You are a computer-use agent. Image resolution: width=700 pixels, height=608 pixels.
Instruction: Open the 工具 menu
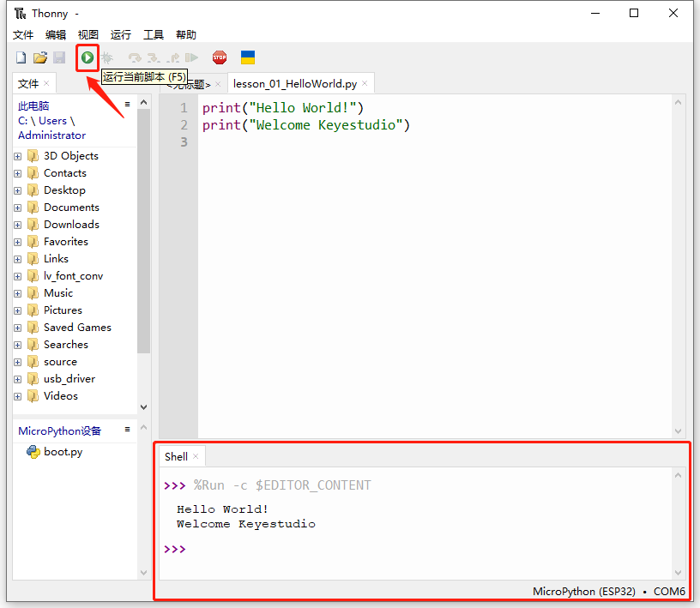click(x=153, y=35)
